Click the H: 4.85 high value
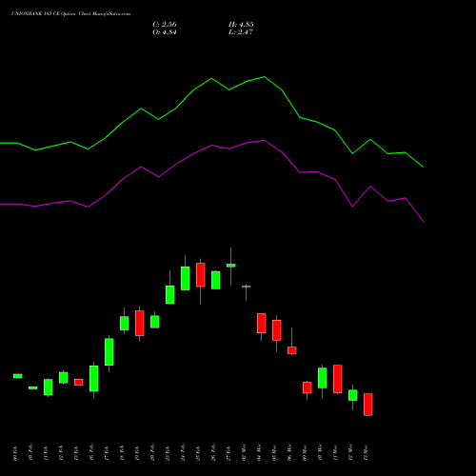476x476 pixels. point(241,25)
